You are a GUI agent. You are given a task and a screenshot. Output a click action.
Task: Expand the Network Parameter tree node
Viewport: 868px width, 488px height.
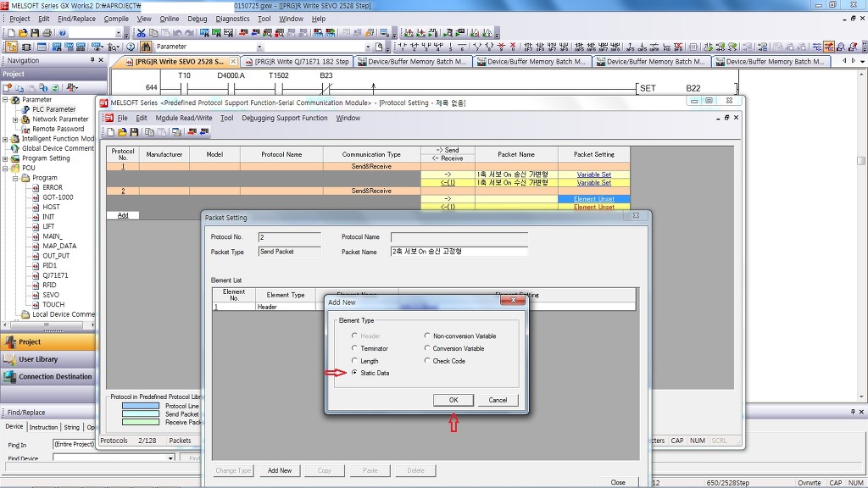coord(15,119)
